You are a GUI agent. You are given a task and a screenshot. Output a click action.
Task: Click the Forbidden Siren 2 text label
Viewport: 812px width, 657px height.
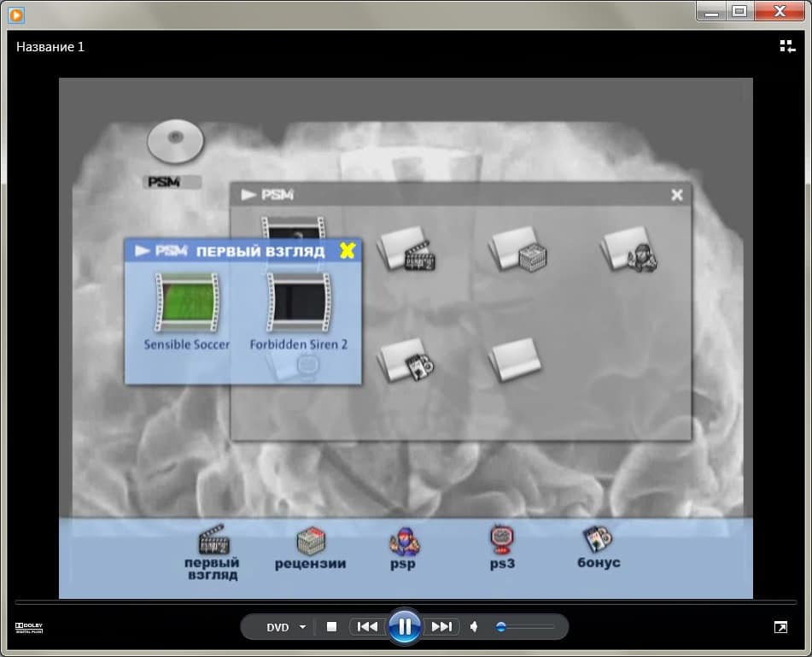[298, 344]
